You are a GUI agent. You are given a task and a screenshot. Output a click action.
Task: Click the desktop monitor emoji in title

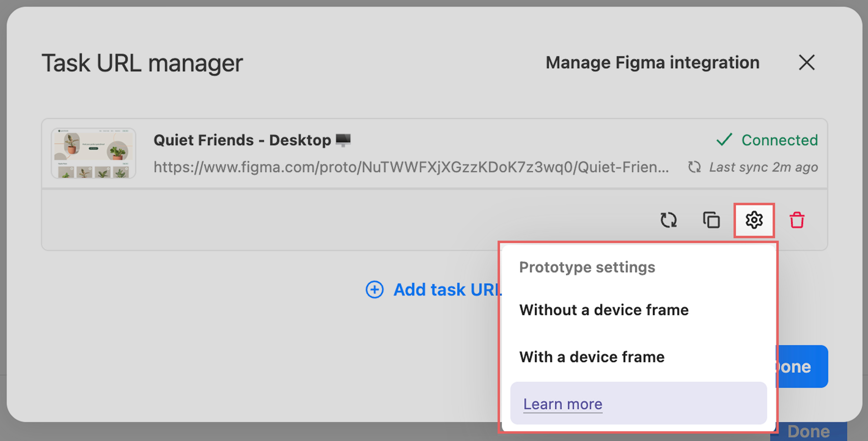click(343, 140)
